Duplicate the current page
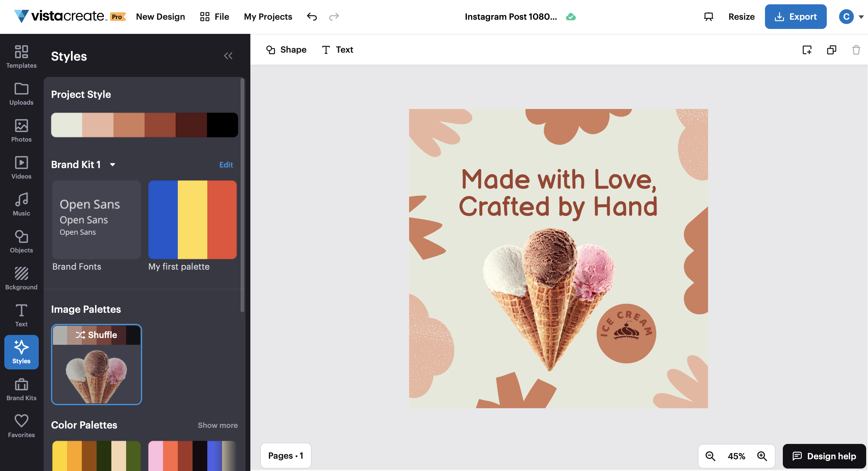 831,50
